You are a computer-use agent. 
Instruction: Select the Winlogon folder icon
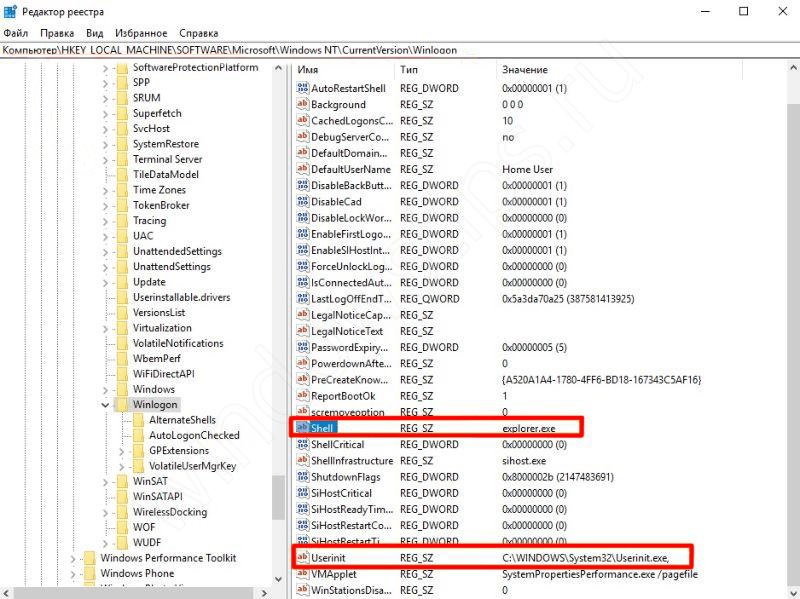click(122, 405)
